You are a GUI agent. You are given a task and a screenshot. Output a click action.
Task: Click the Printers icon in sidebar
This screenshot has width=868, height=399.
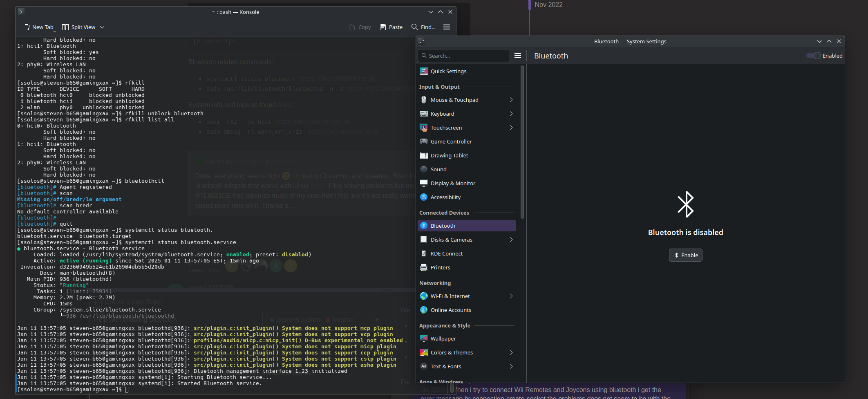424,267
